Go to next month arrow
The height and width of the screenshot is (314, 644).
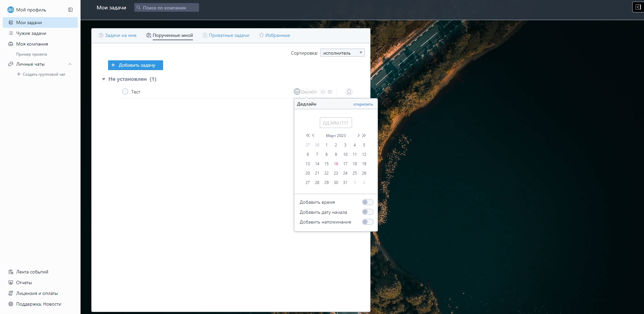coord(358,135)
